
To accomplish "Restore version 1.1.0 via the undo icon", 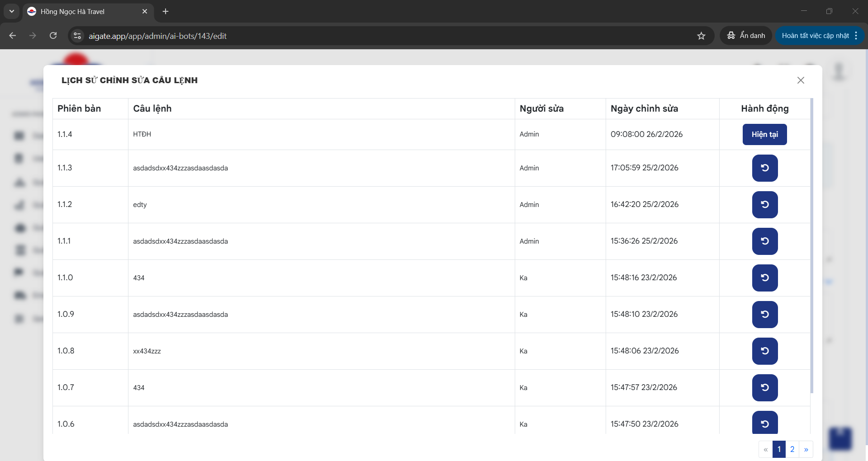I will point(764,278).
